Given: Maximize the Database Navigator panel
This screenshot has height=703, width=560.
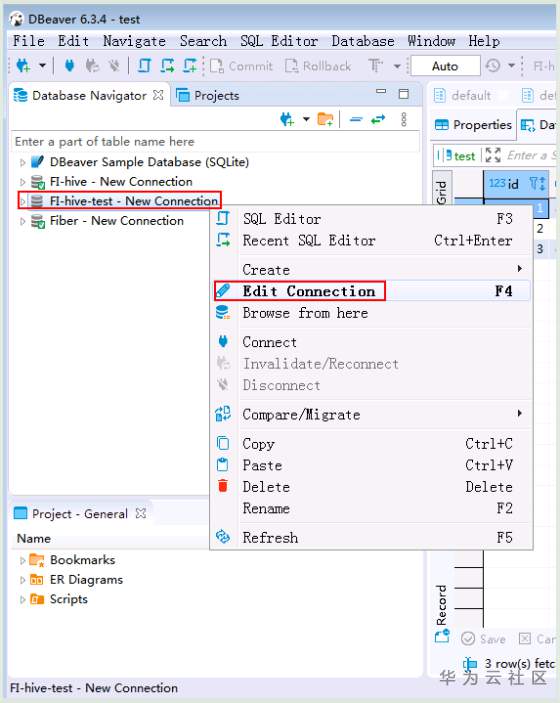Looking at the screenshot, I should click(404, 94).
